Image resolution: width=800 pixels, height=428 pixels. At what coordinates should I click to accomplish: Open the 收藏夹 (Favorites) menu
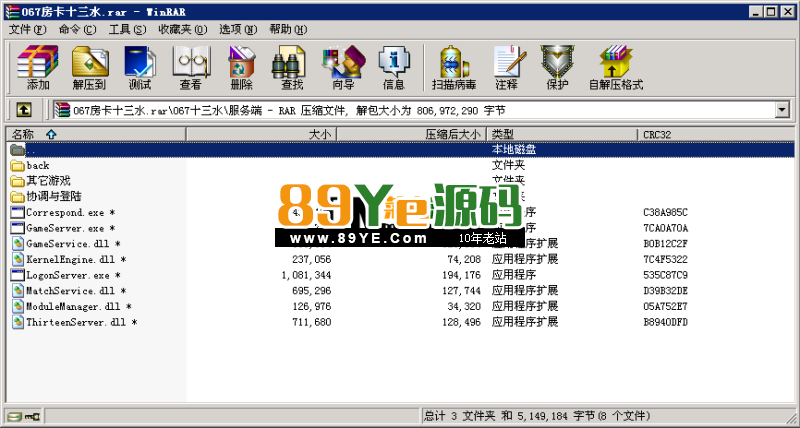[175, 29]
